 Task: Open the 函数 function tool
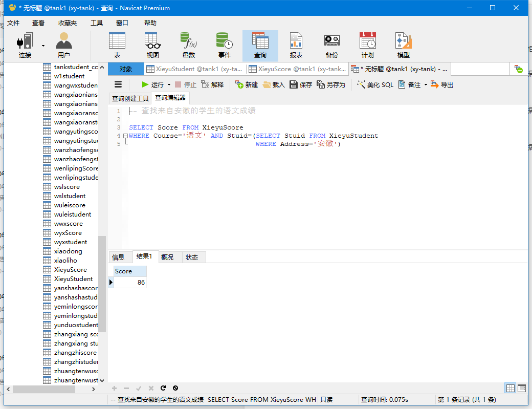click(x=189, y=45)
